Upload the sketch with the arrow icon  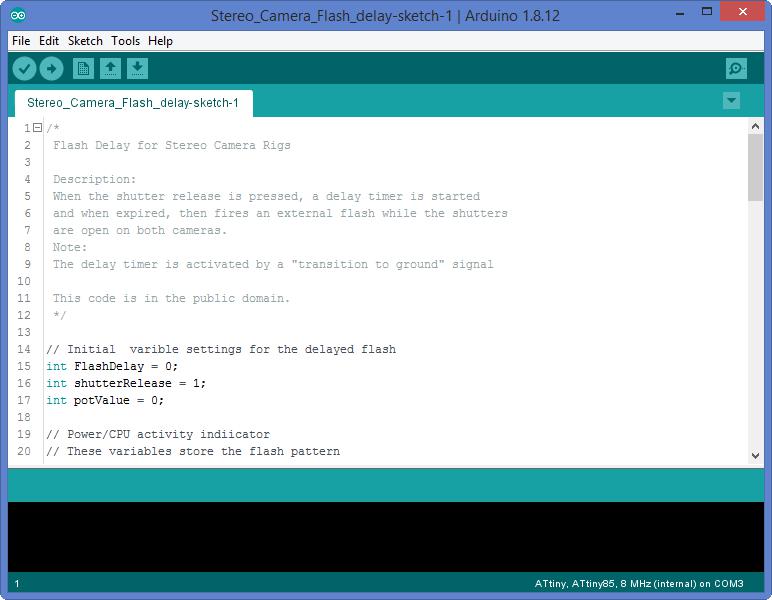(51, 68)
